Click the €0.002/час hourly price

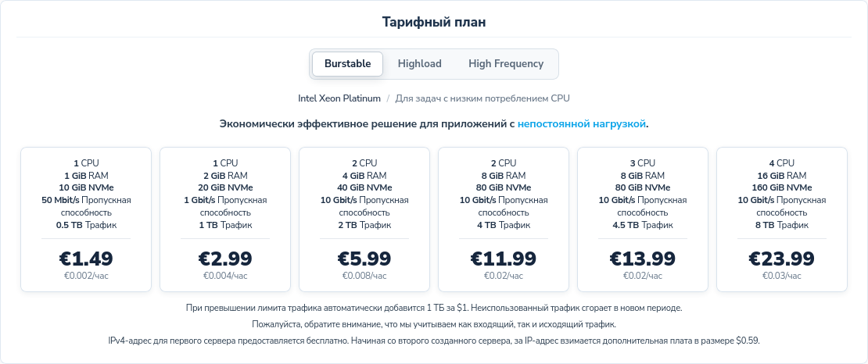click(x=86, y=276)
